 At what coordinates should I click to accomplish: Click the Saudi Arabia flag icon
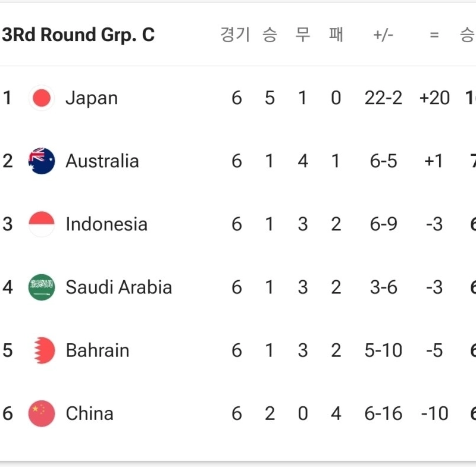click(x=42, y=287)
